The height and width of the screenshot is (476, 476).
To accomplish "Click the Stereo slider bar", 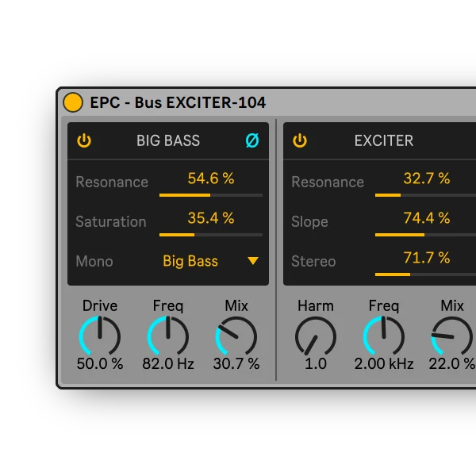I will coord(425,274).
